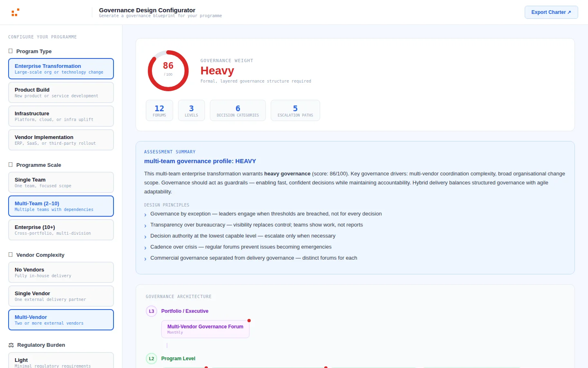Click the Export Charter button
The image size is (588, 368).
[551, 12]
